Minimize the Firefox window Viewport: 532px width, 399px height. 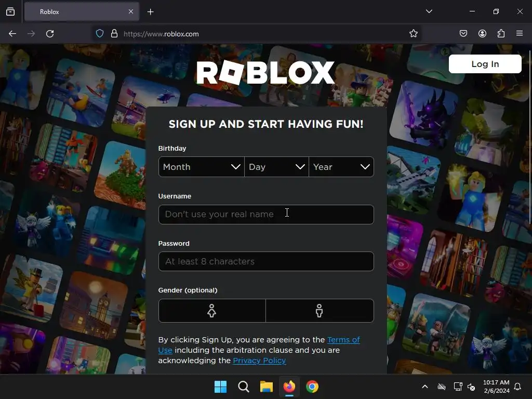(472, 11)
